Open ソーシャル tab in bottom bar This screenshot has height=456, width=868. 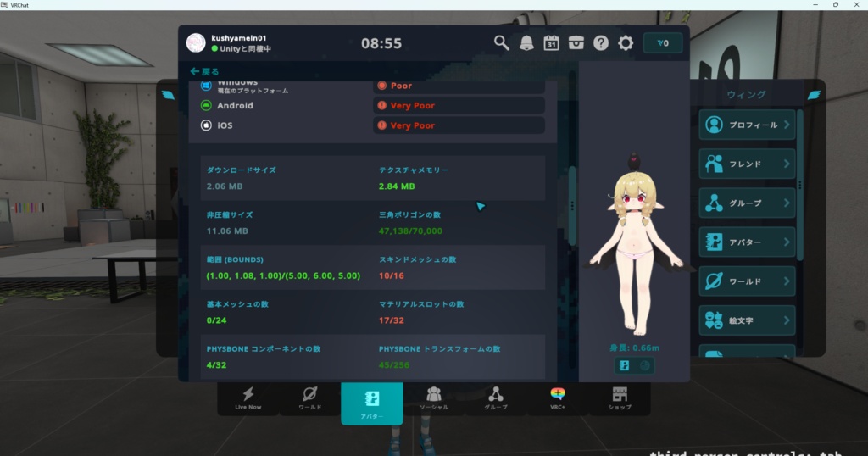434,398
